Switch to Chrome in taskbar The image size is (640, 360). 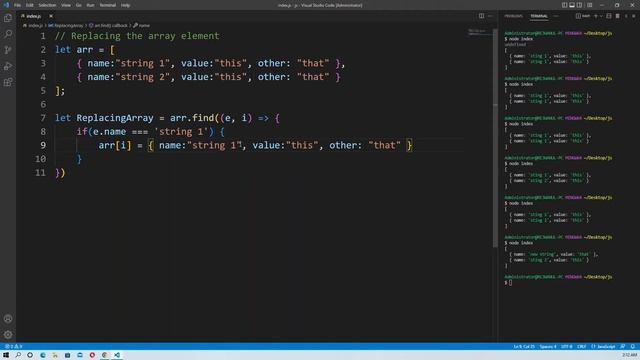pyautogui.click(x=104, y=355)
